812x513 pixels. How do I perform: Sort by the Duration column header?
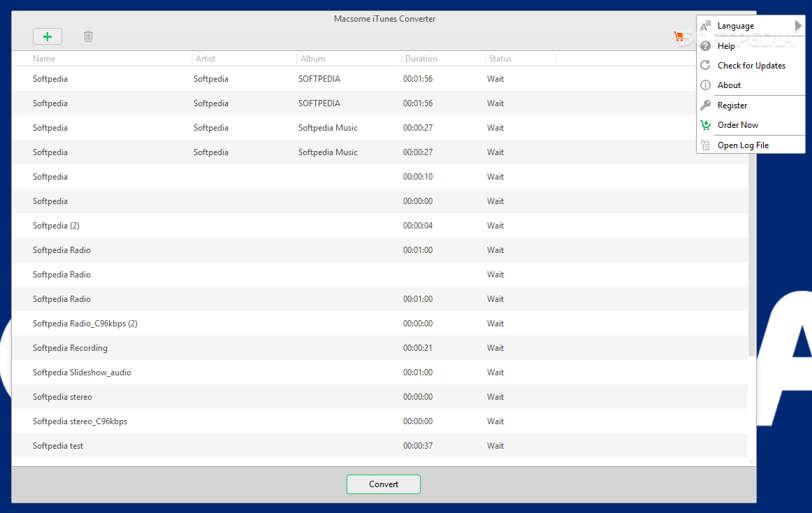(x=443, y=59)
